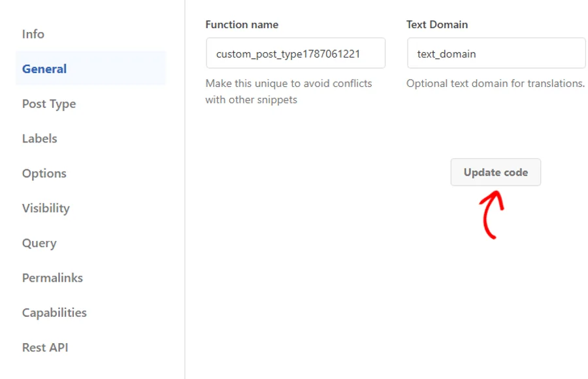Open the Labels section
The width and height of the screenshot is (588, 379).
40,139
